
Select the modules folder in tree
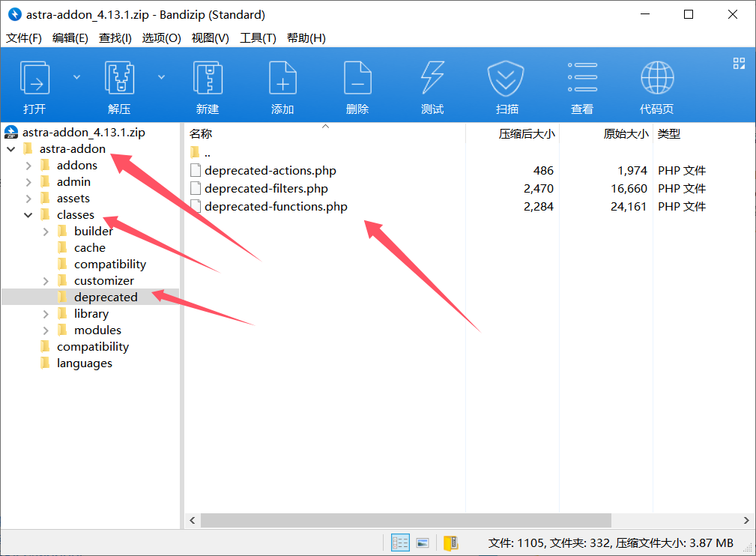[98, 330]
